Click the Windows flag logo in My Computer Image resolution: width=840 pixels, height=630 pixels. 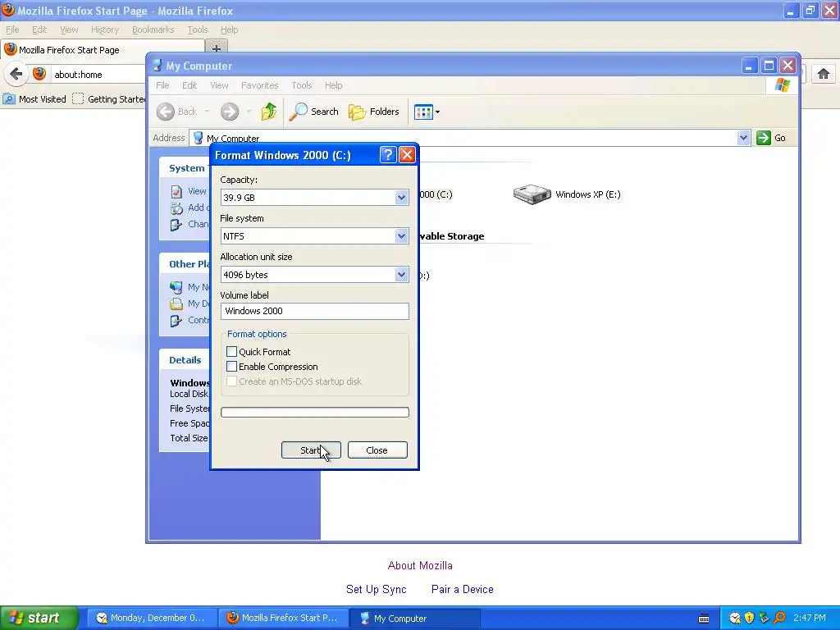782,85
